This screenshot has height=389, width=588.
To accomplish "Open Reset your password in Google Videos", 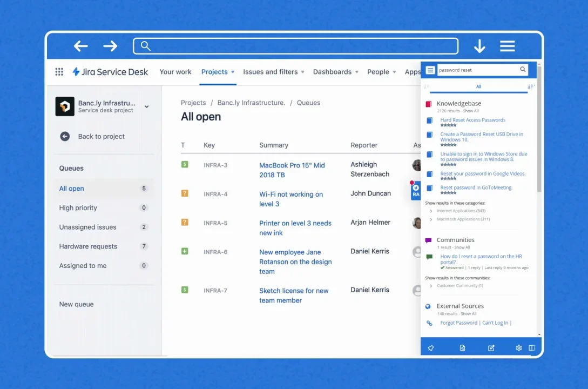I will click(483, 173).
